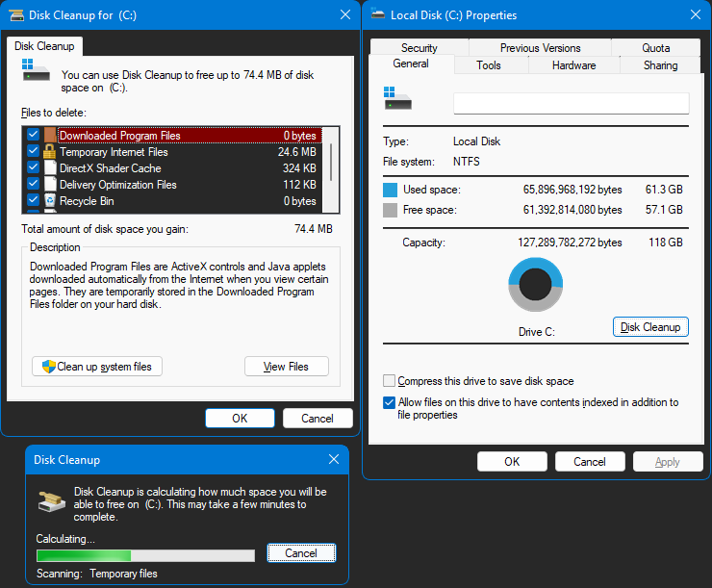Close the Disk Cleanup for C: window

(345, 15)
